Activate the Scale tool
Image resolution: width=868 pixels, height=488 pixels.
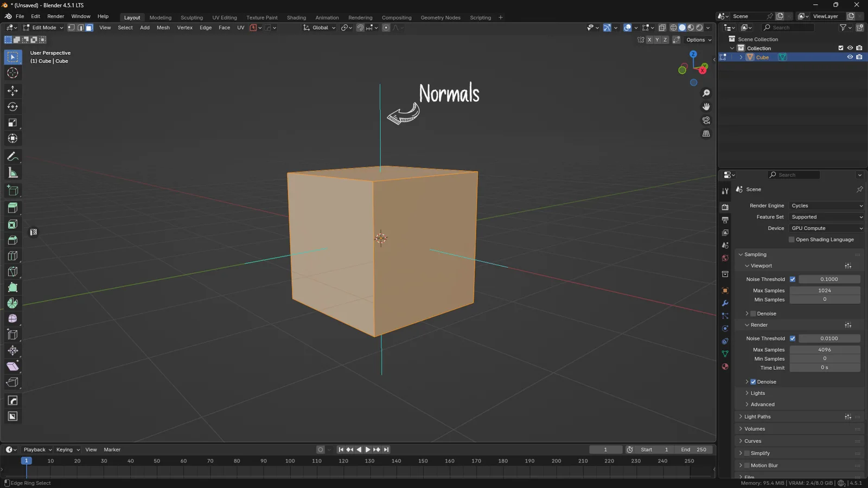coord(12,123)
